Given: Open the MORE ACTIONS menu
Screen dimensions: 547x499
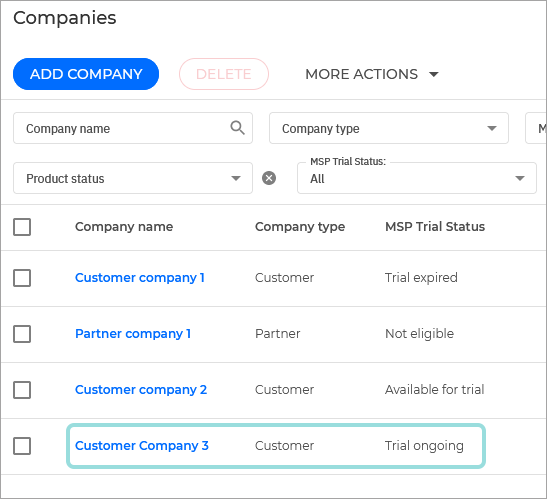Looking at the screenshot, I should pos(372,74).
